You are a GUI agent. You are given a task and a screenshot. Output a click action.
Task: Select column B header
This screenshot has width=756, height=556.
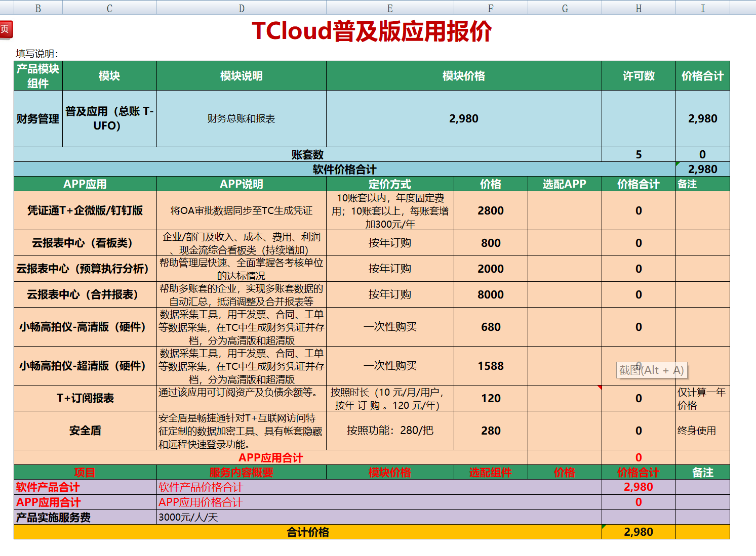(x=38, y=8)
